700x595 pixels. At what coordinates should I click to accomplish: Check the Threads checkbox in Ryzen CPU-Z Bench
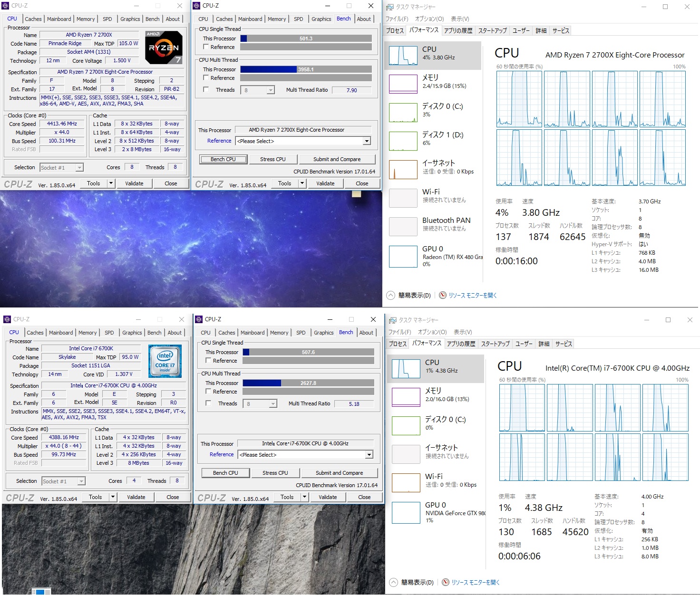pyautogui.click(x=206, y=89)
